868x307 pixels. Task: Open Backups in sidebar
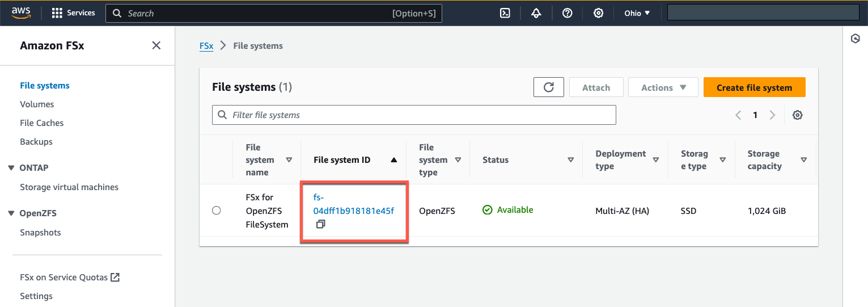pos(36,142)
